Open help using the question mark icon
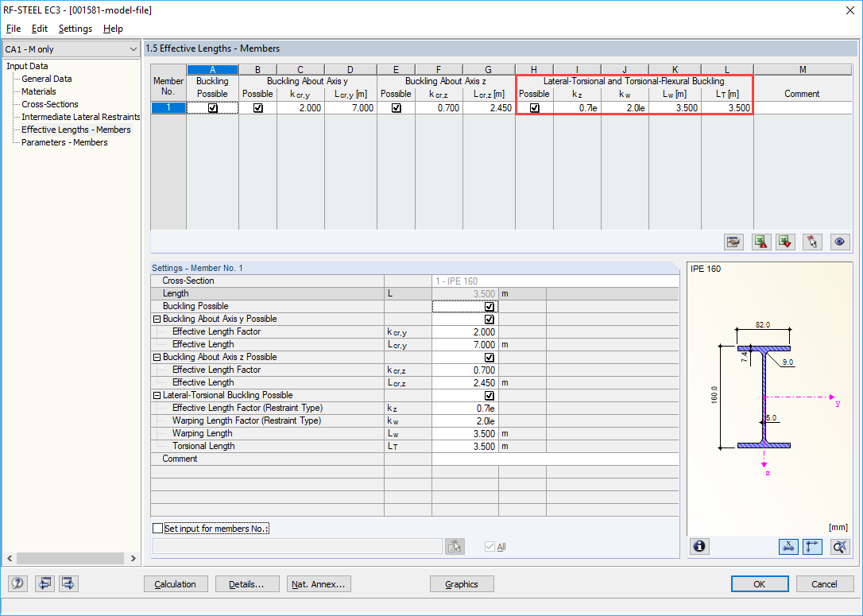 point(17,583)
